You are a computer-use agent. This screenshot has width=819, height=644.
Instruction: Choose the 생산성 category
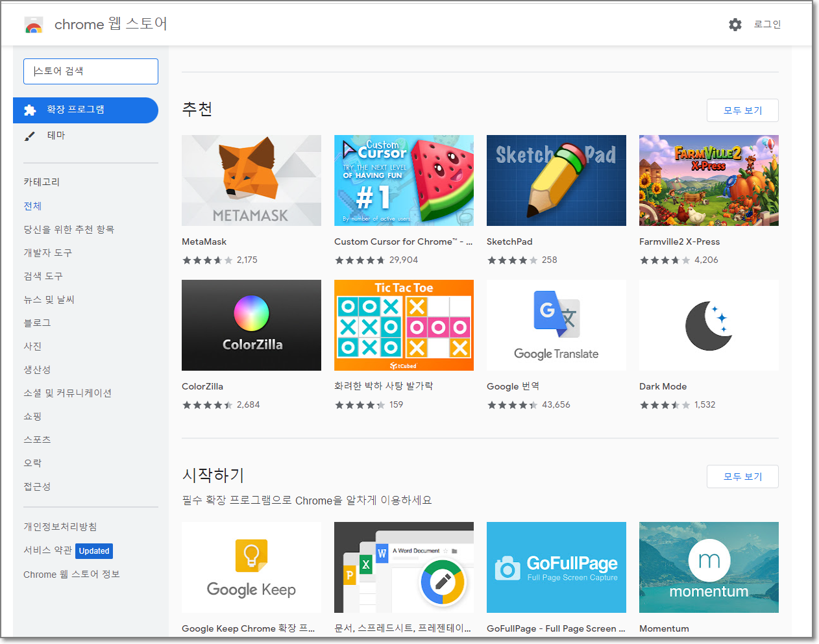[37, 369]
